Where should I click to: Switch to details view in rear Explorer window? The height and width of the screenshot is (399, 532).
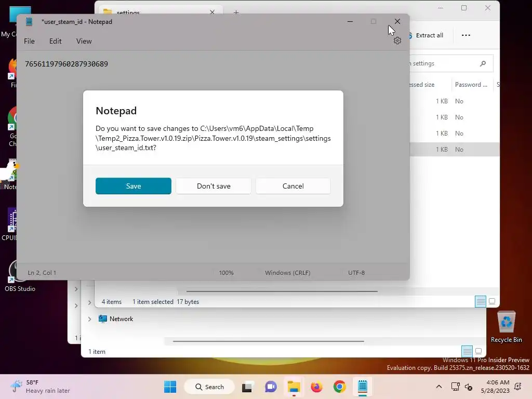[x=467, y=351]
